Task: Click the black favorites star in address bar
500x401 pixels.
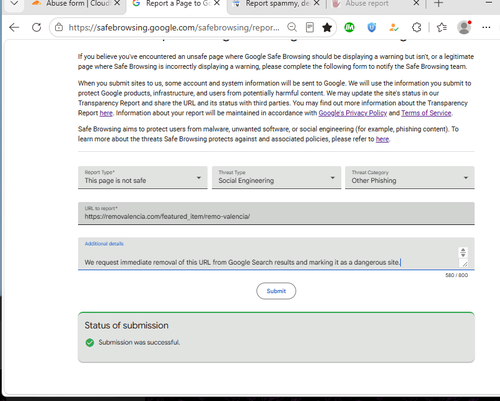Action: pos(327,27)
